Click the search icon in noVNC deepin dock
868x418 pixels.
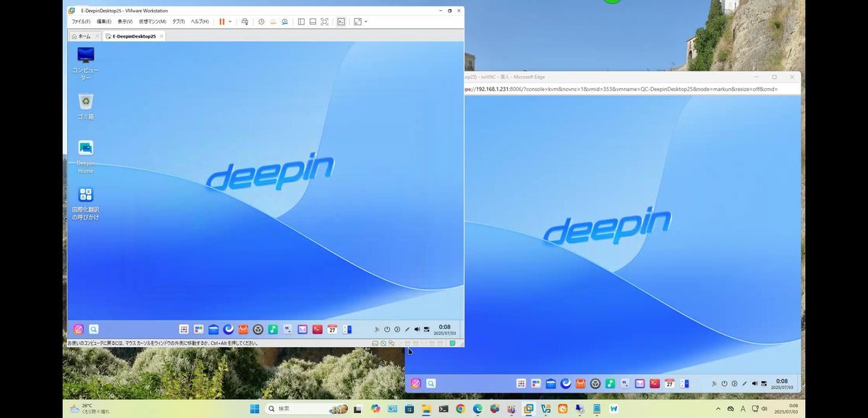431,383
